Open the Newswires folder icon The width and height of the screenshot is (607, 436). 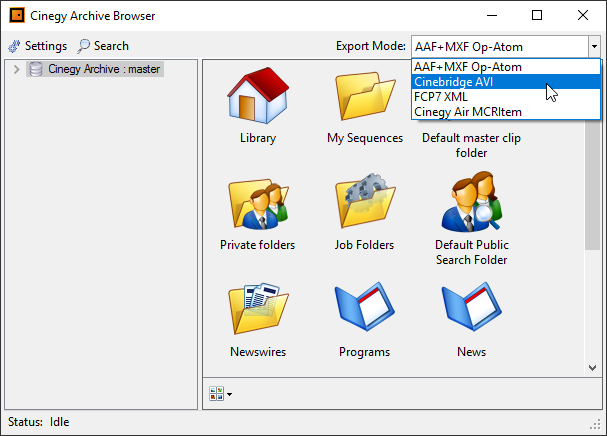tap(258, 309)
